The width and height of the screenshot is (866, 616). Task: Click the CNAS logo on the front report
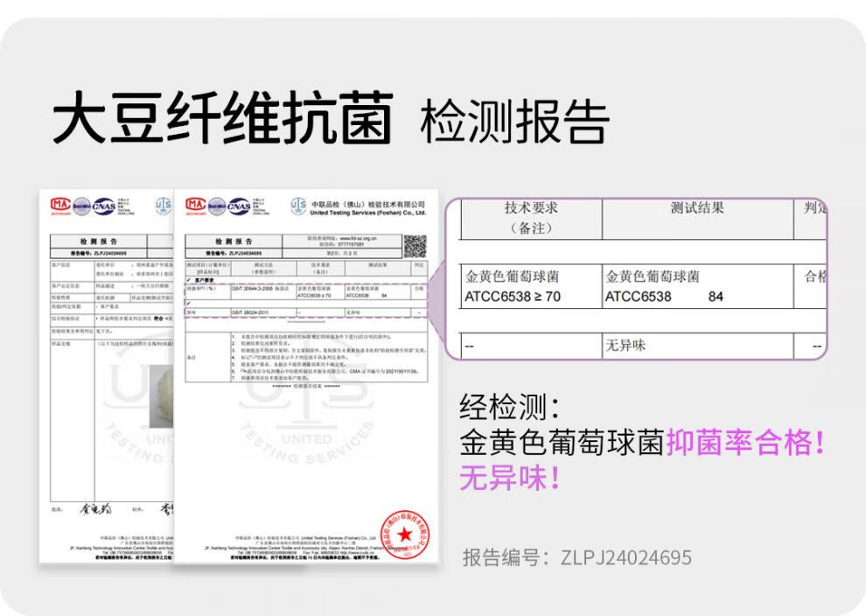point(239,206)
